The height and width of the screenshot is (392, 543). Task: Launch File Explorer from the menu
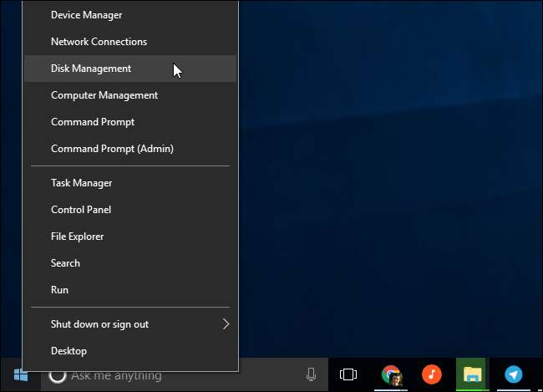[x=130, y=237]
